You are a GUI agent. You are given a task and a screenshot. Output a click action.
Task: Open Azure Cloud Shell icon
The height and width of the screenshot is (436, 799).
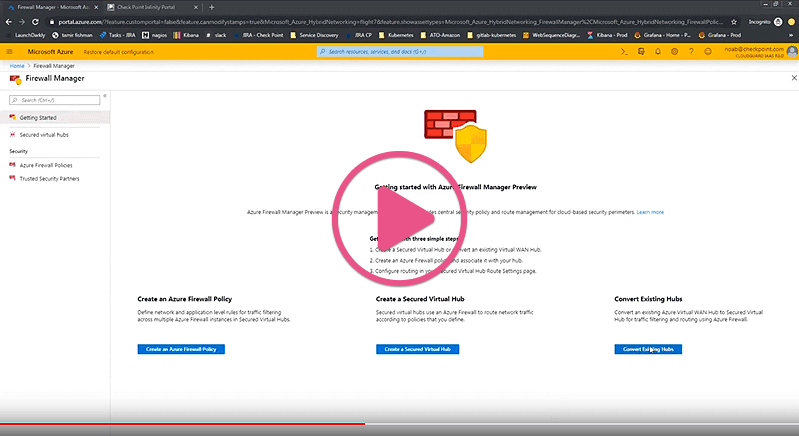click(x=624, y=51)
